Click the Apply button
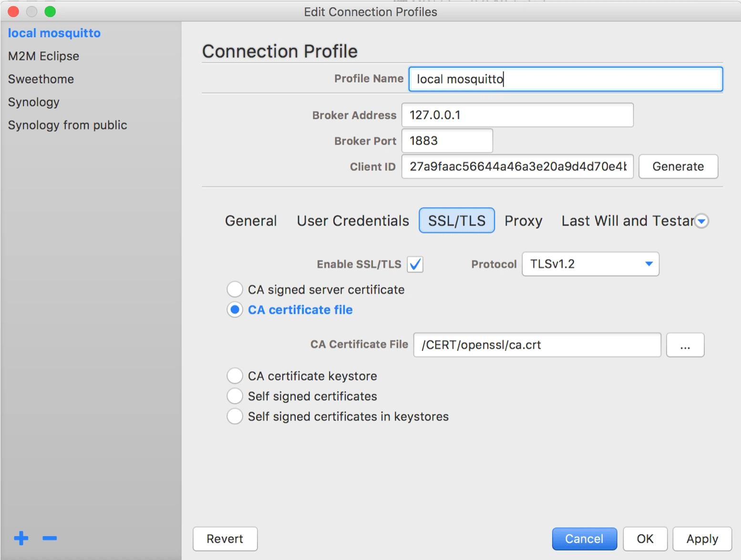Screen dimensions: 741x560 pos(702,539)
